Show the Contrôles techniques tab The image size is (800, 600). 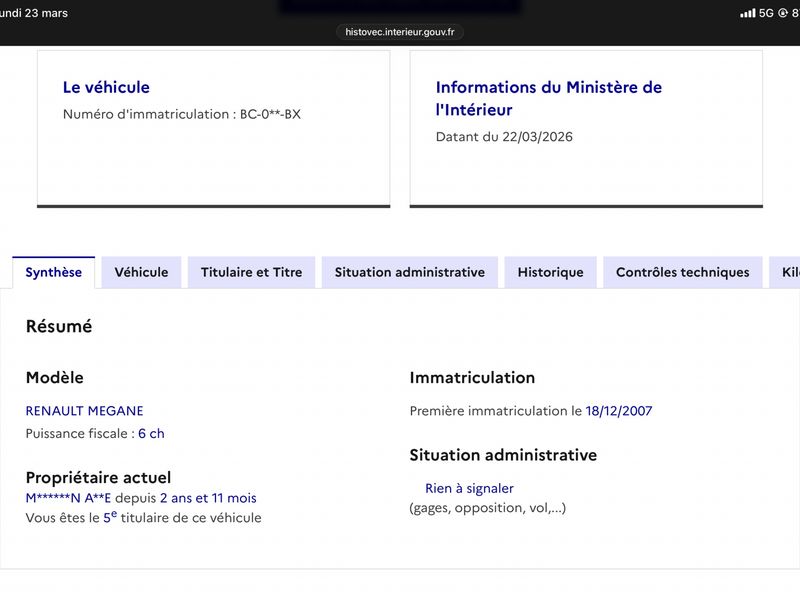(x=683, y=272)
